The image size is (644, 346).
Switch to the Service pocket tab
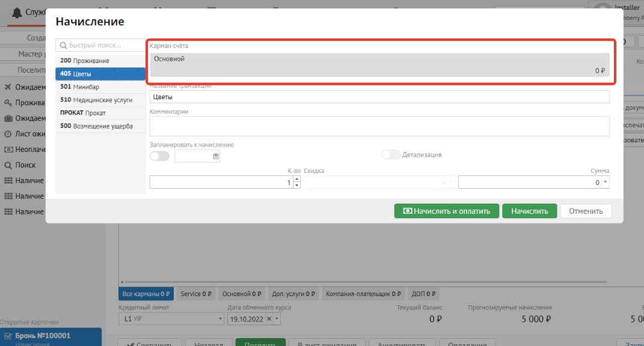click(x=196, y=294)
